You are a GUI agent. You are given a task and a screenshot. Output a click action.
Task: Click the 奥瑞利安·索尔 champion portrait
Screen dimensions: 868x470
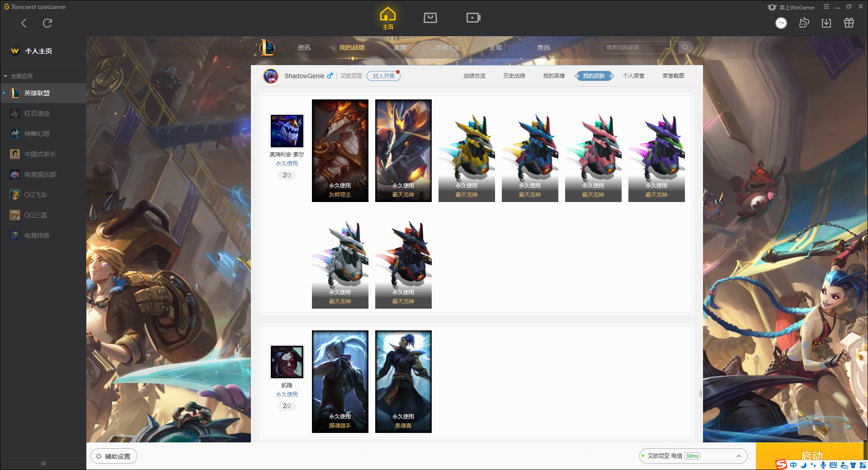pyautogui.click(x=287, y=131)
